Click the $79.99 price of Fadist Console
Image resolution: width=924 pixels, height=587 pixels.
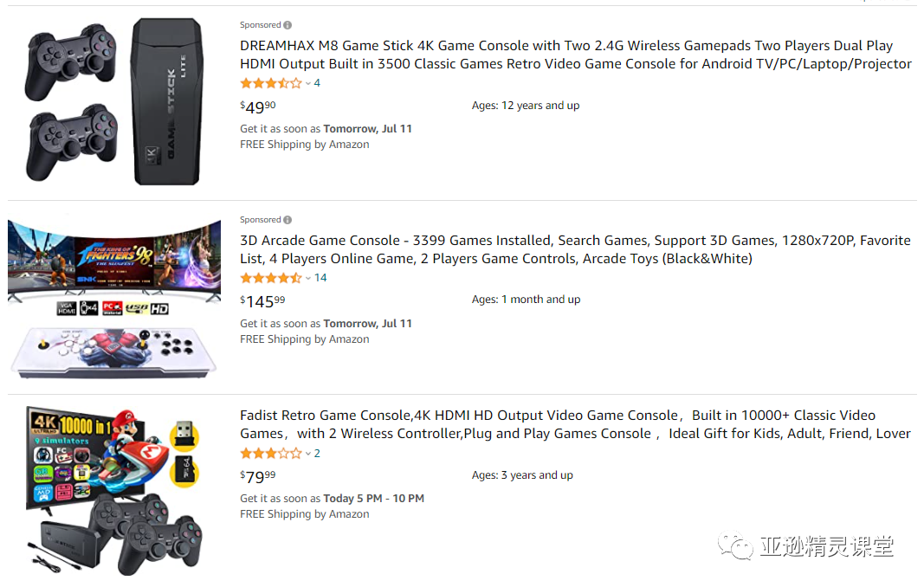coord(257,476)
